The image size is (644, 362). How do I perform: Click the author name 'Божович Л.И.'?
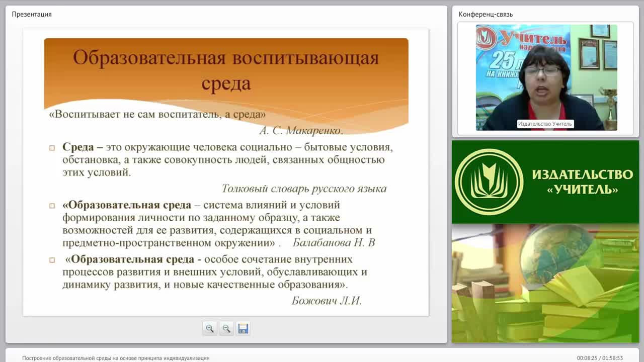click(x=327, y=301)
